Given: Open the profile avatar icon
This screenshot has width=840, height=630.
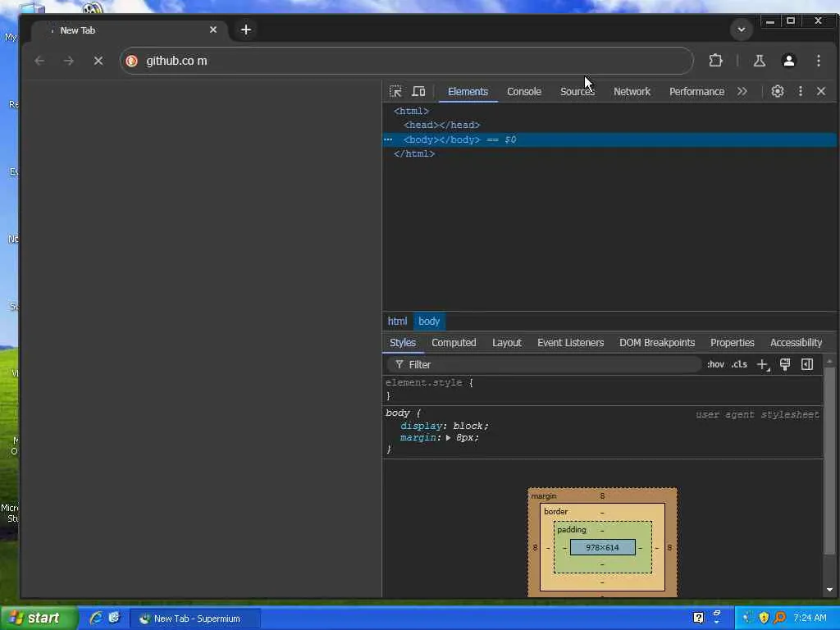Looking at the screenshot, I should pyautogui.click(x=789, y=61).
